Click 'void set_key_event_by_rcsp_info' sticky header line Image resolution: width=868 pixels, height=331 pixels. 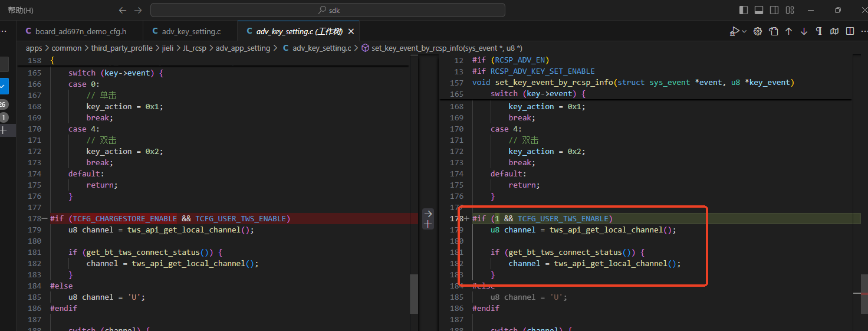point(633,82)
